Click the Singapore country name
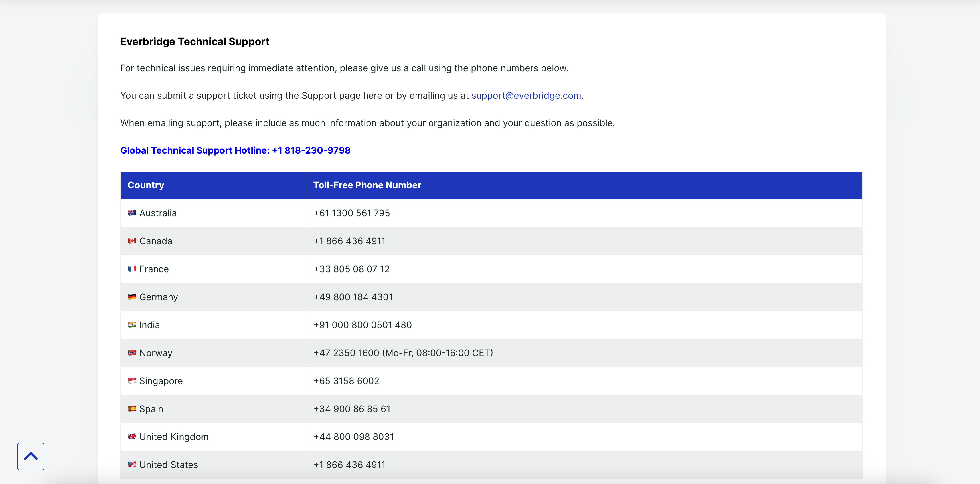The image size is (980, 484). 161,381
